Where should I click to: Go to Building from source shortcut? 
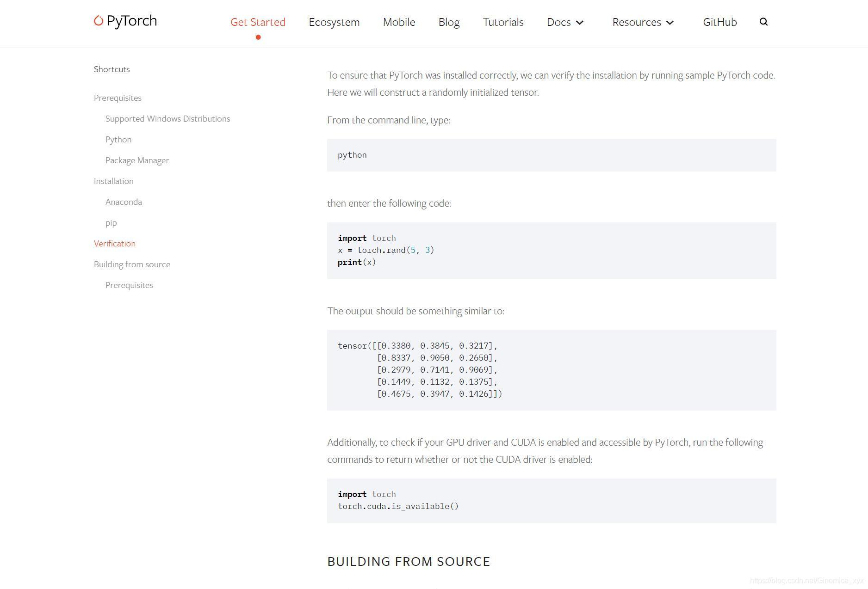point(132,264)
